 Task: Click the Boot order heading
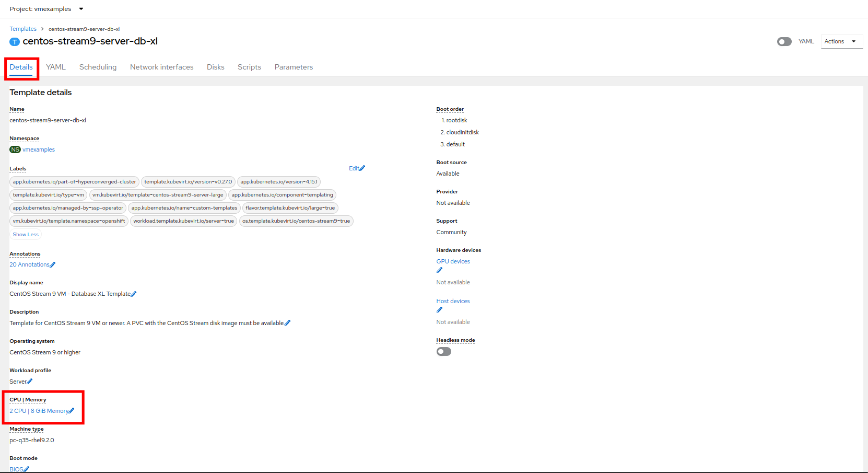pyautogui.click(x=450, y=109)
